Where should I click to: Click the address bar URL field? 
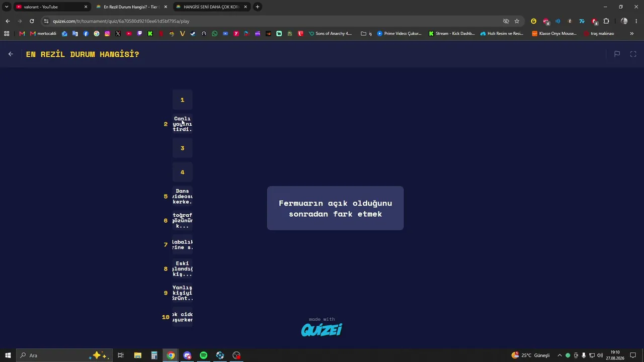click(x=272, y=21)
